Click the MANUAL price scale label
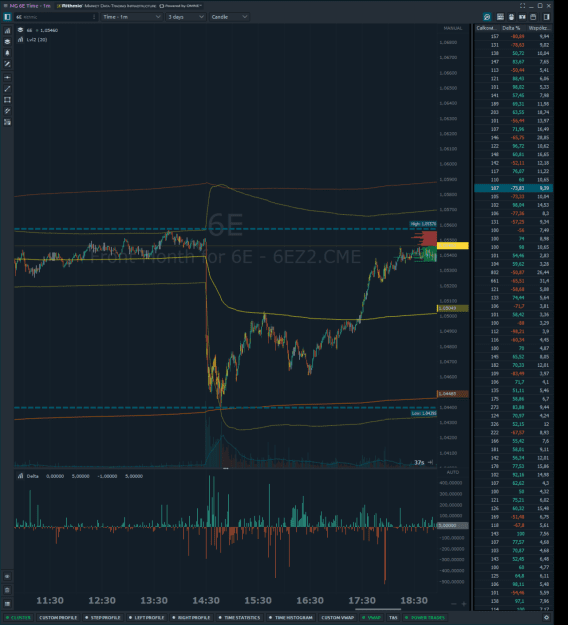The height and width of the screenshot is (625, 568). pyautogui.click(x=453, y=28)
